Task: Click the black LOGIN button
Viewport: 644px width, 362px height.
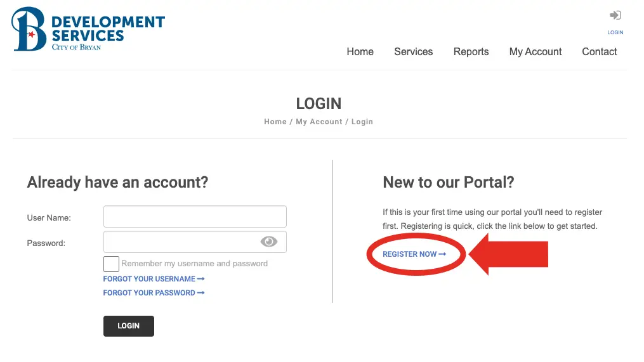Action: [128, 326]
